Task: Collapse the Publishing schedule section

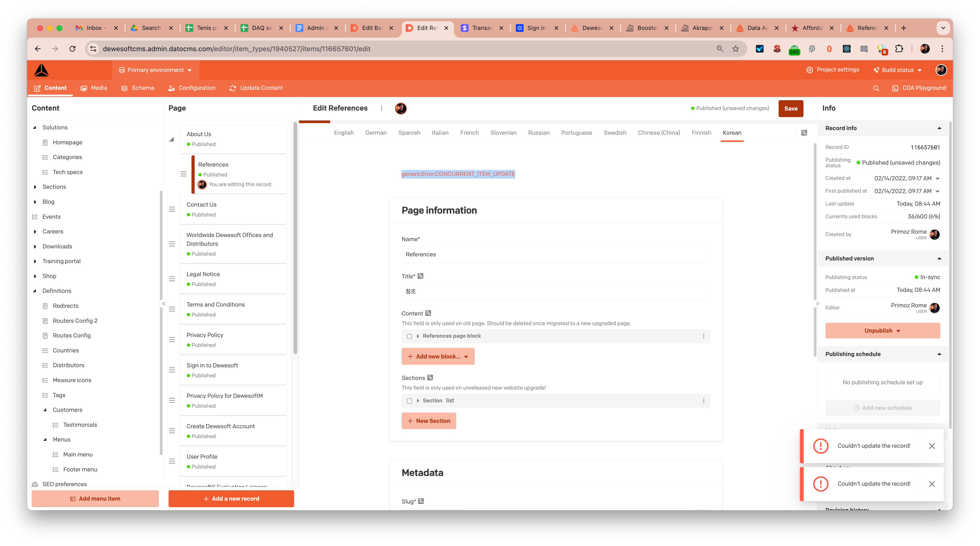Action: tap(939, 354)
